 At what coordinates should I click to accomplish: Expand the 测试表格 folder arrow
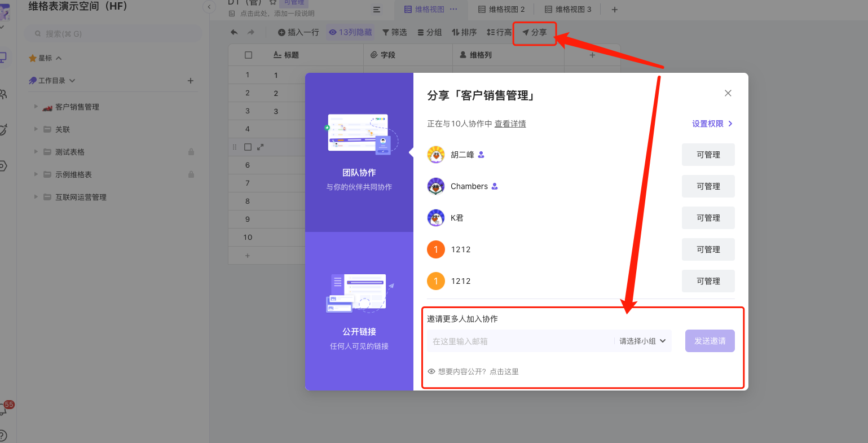[36, 152]
